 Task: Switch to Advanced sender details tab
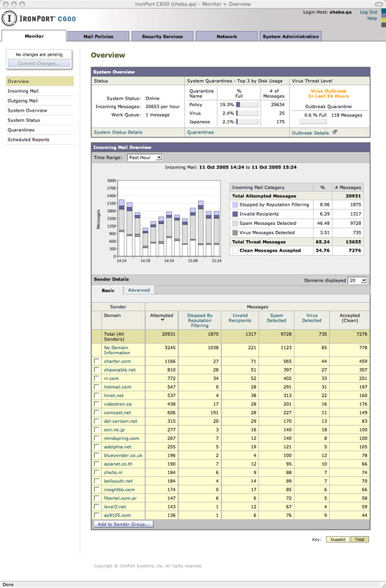139,290
